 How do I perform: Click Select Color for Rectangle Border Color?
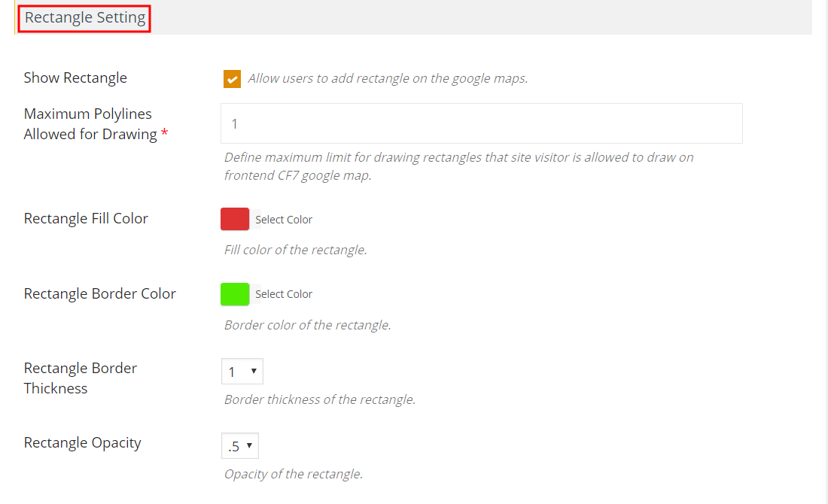(x=284, y=294)
